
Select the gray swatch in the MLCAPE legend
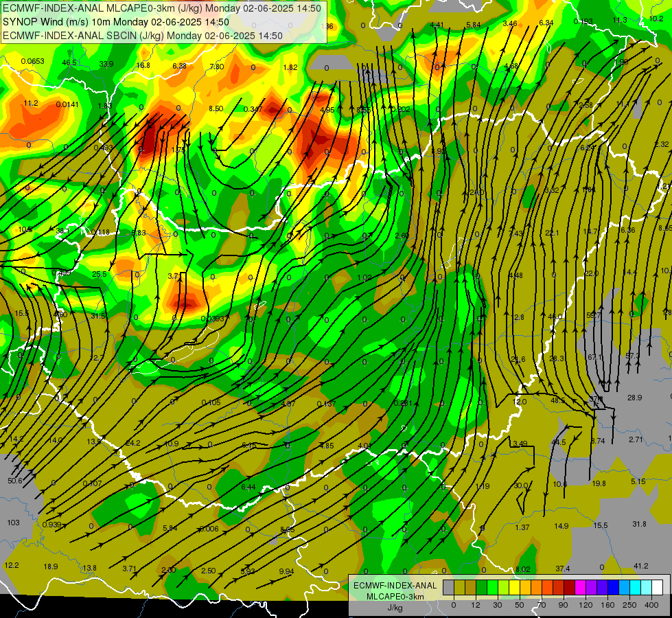pos(449,587)
